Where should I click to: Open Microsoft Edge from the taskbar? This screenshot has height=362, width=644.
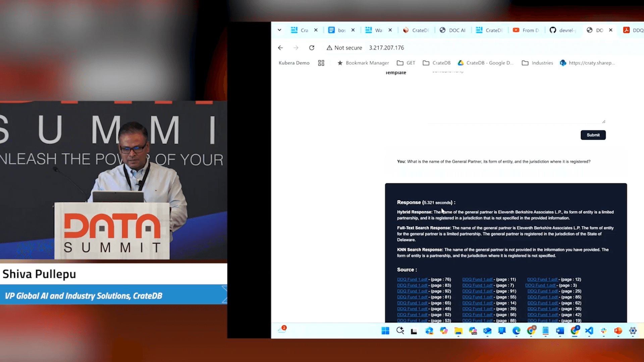coord(517,331)
